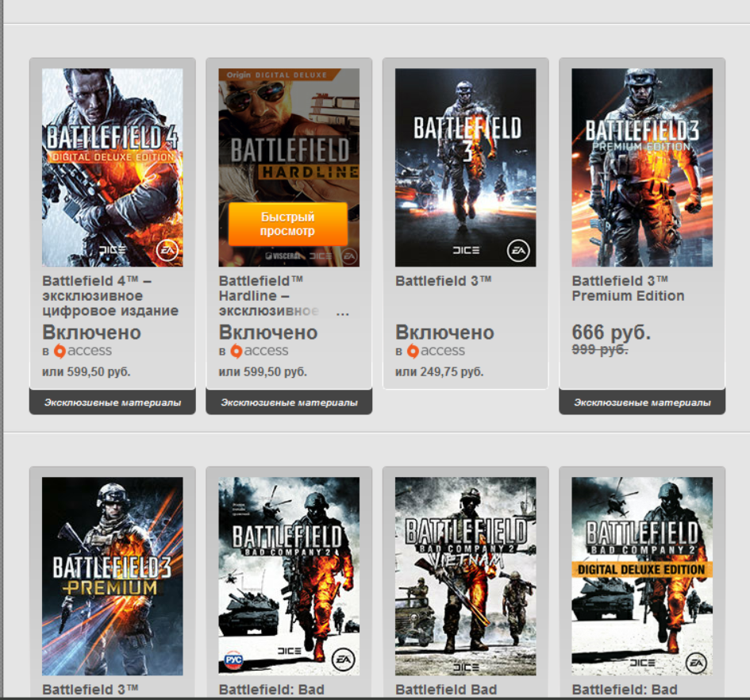
Task: Click the Origin Access logo under Battlefield 4
Action: coord(83,351)
